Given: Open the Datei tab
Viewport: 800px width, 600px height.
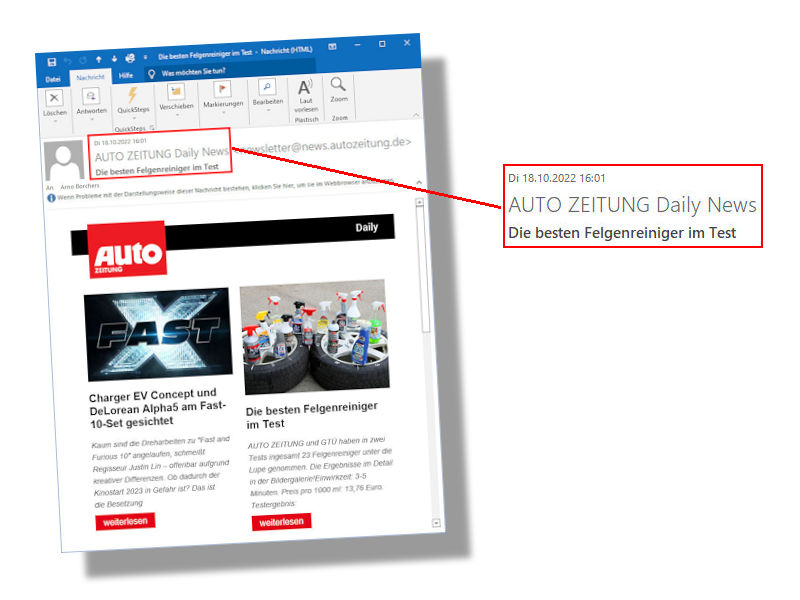Looking at the screenshot, I should point(53,79).
